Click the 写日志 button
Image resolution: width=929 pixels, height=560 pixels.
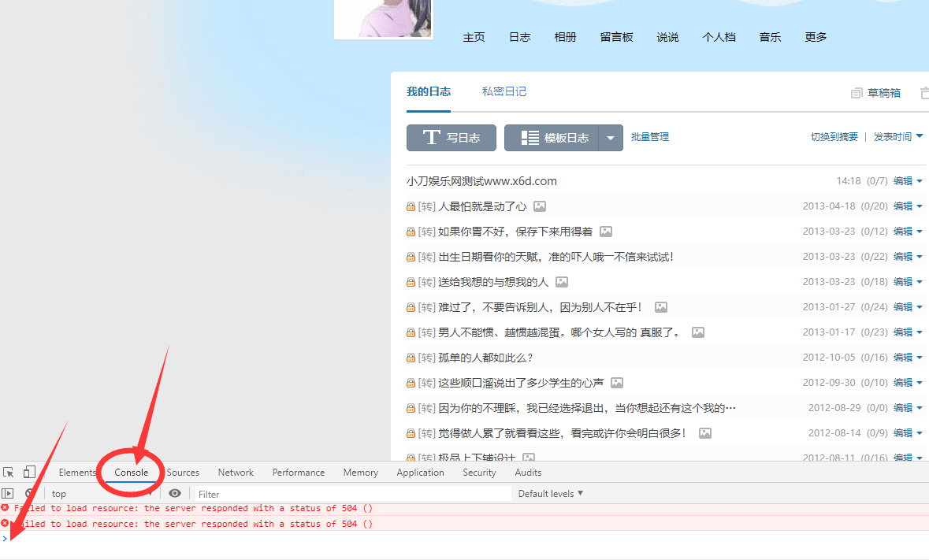(x=451, y=137)
